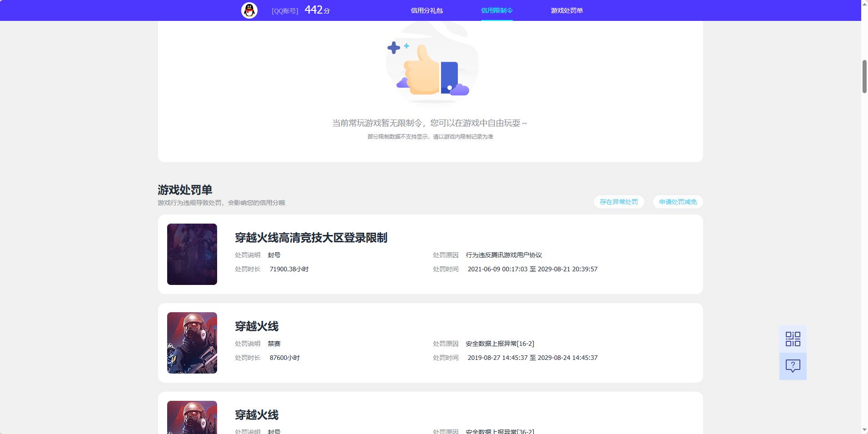Click thumbnail of 穿越火线 安全数据上报异常[36-2] penalty card
Image resolution: width=868 pixels, height=434 pixels.
click(192, 417)
